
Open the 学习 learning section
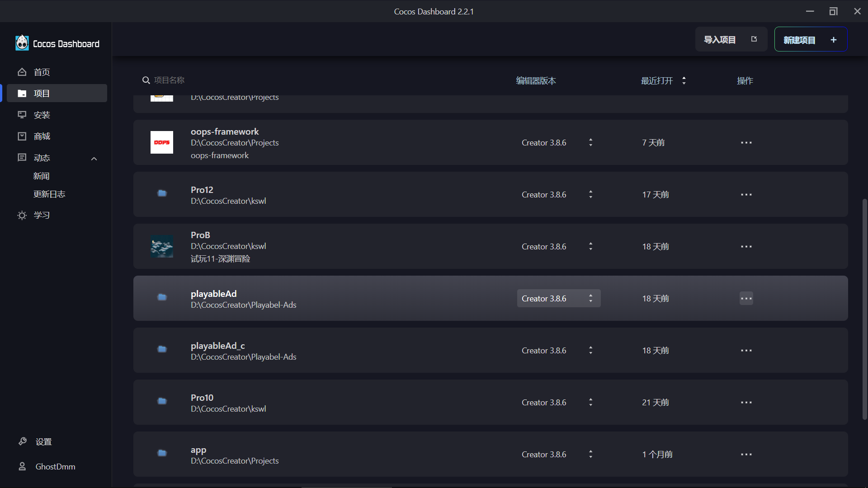click(42, 215)
